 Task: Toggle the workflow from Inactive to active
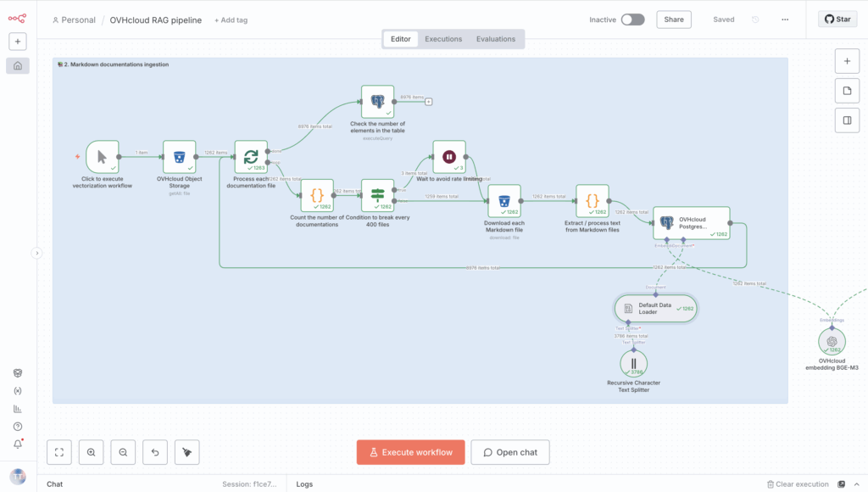[x=632, y=20]
